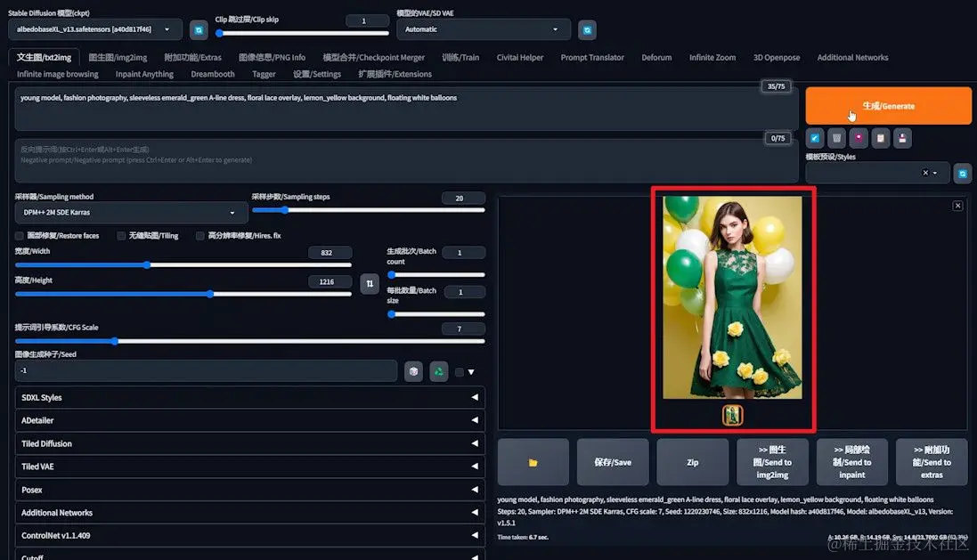Open the Inpaint Anything tab
The image size is (977, 560).
tap(144, 74)
